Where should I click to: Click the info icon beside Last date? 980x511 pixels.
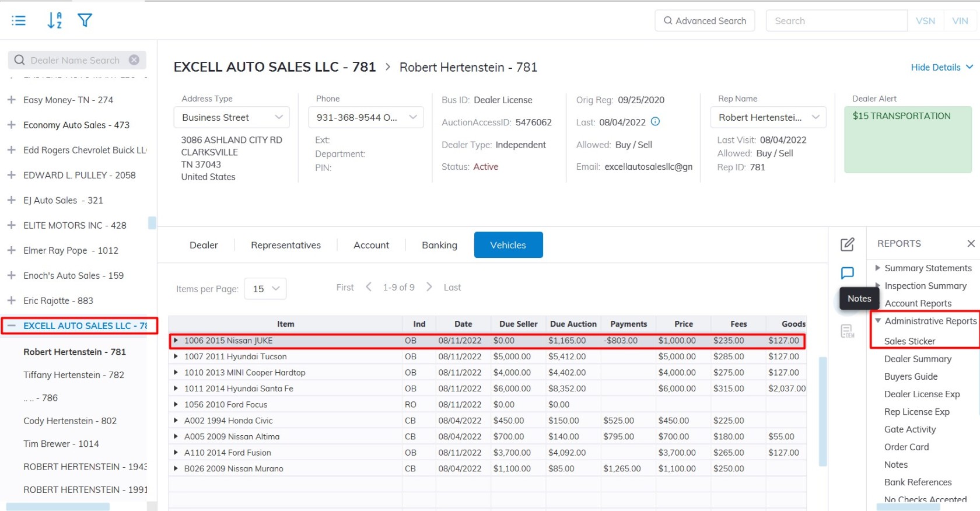[655, 121]
